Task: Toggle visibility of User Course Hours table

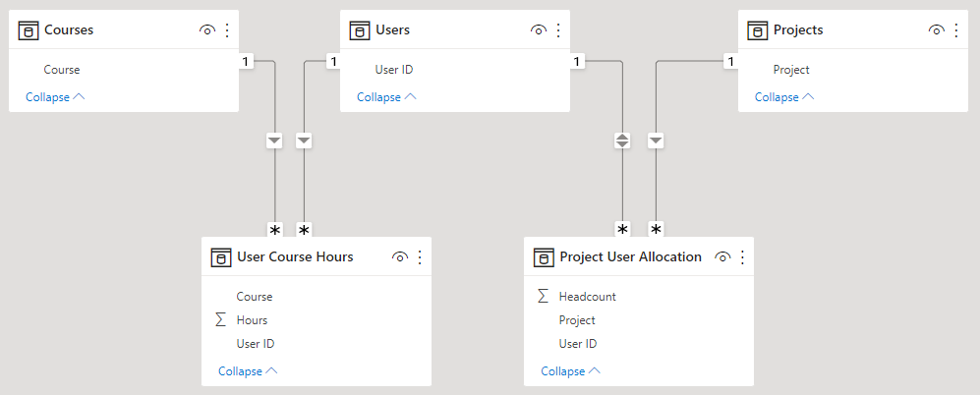Action: pos(400,256)
